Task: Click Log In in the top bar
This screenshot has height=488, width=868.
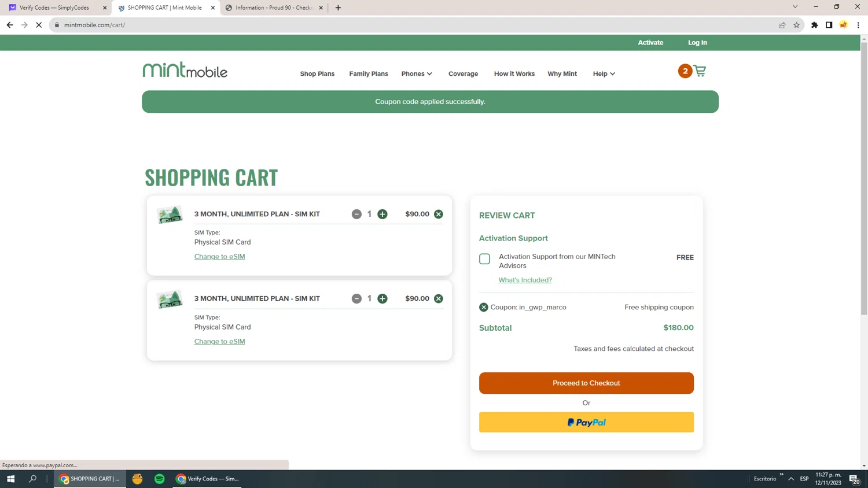Action: click(697, 43)
